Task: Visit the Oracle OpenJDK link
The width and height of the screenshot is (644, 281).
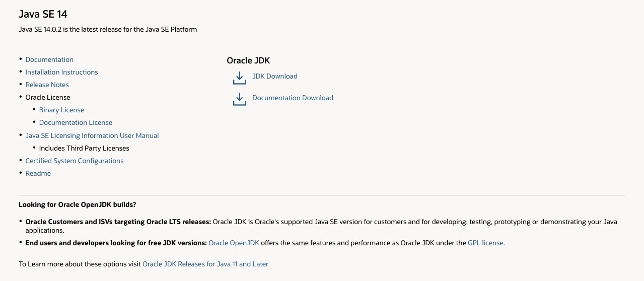Action: 234,243
